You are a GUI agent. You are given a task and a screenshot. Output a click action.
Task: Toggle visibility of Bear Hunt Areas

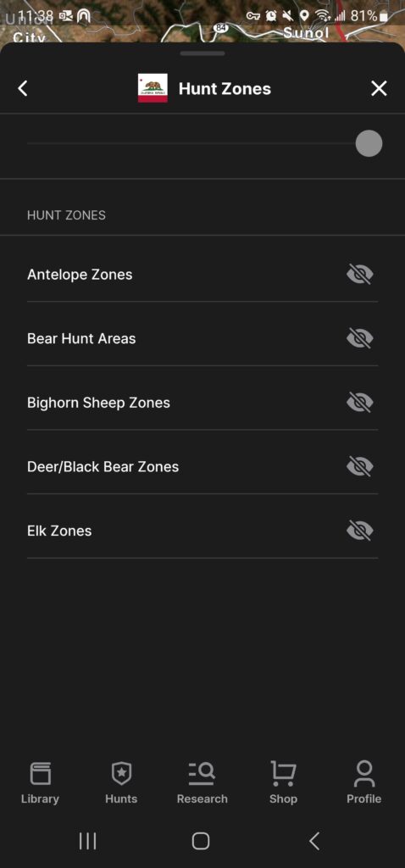[x=360, y=338]
